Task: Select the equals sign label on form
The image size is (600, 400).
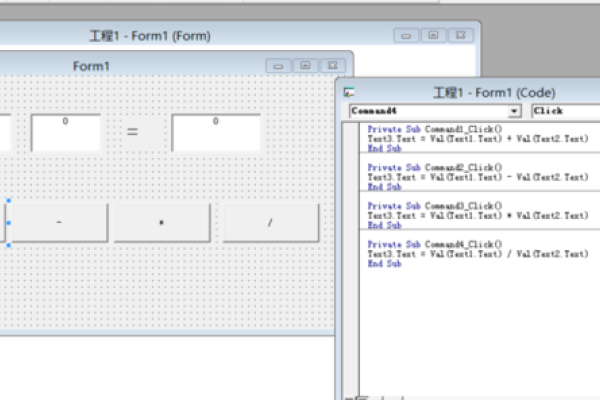Action: pos(132,132)
